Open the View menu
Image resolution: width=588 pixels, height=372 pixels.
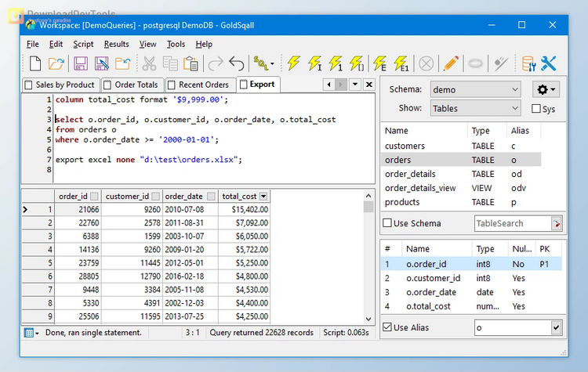coord(147,44)
